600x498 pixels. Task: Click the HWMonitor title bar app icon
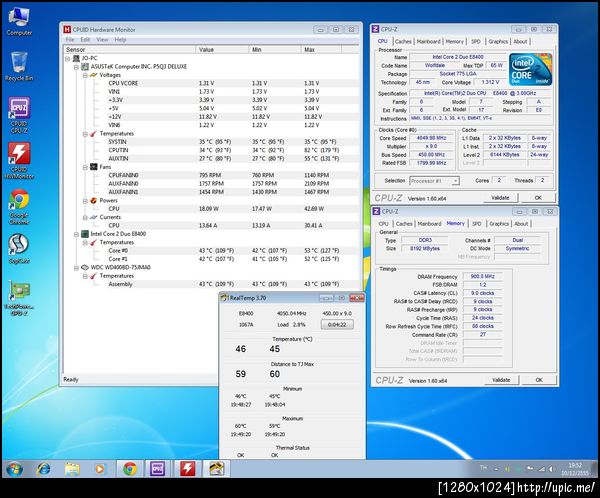click(67, 29)
